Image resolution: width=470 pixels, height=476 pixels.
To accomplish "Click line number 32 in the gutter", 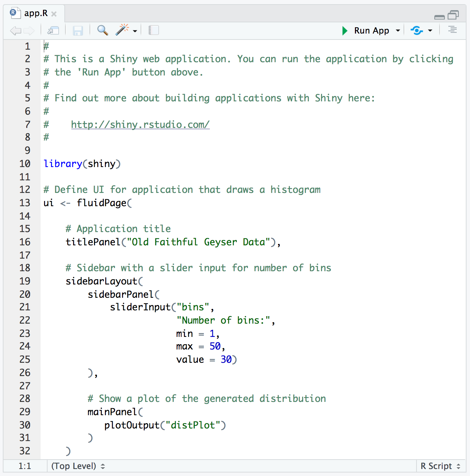I will pos(25,451).
